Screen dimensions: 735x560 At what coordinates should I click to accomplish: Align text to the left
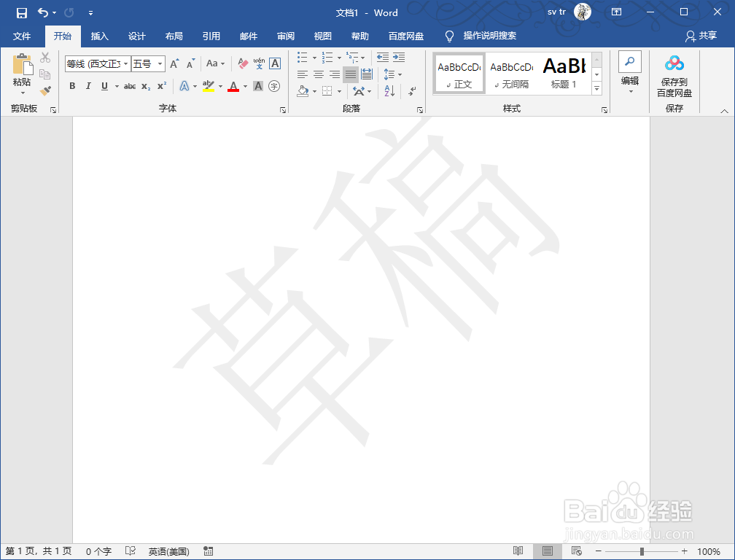(303, 74)
